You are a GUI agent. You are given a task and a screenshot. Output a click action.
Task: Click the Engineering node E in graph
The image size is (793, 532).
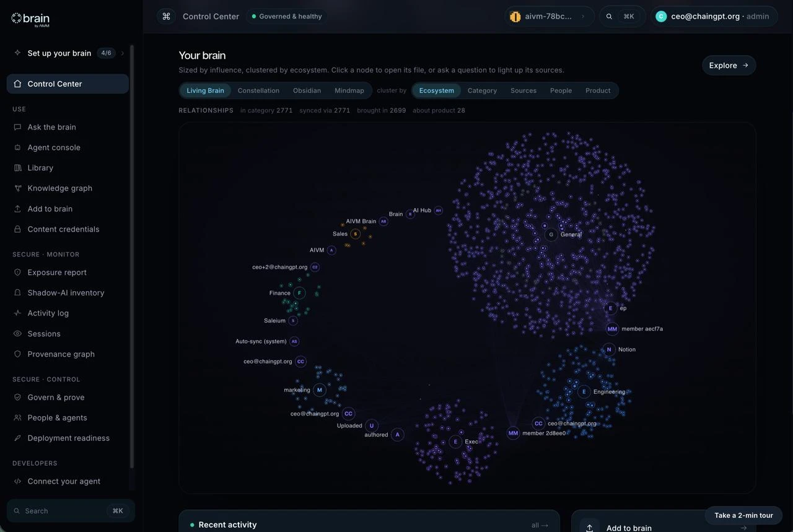tap(584, 391)
